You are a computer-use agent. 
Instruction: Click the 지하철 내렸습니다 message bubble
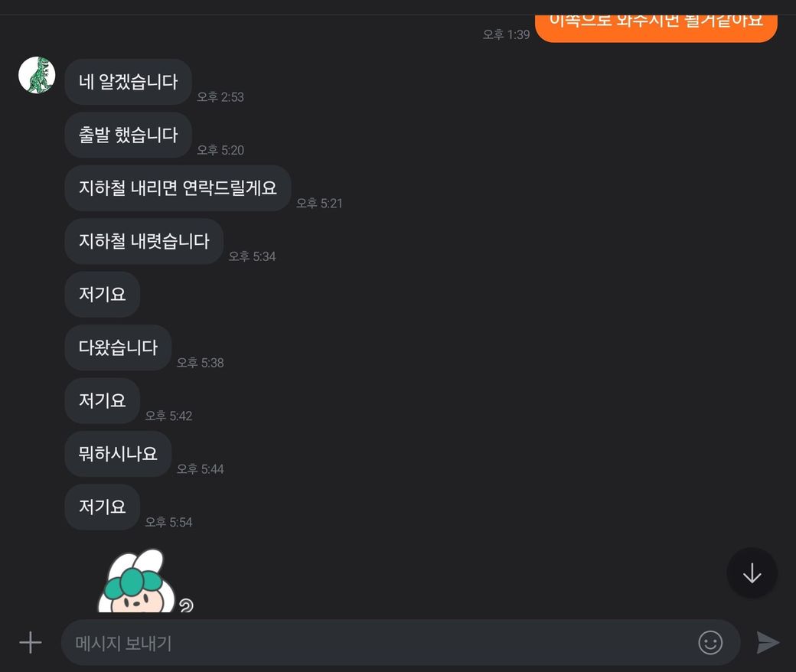tap(144, 241)
